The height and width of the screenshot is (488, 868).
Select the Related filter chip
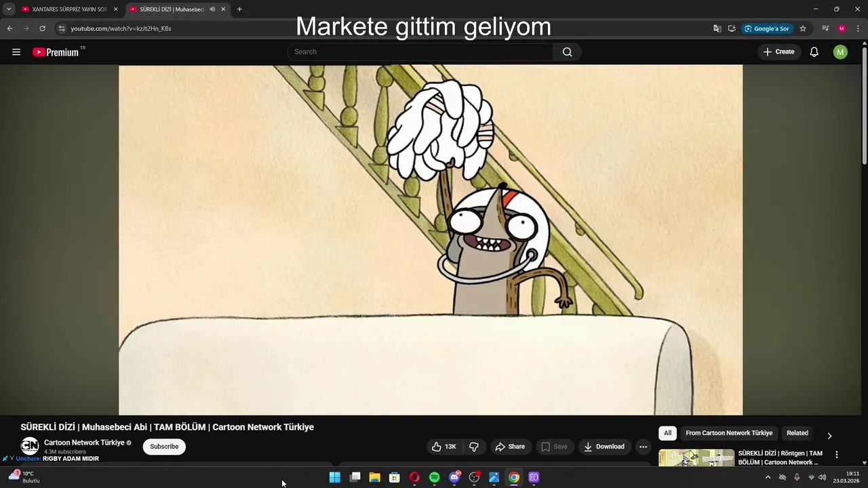coord(797,433)
